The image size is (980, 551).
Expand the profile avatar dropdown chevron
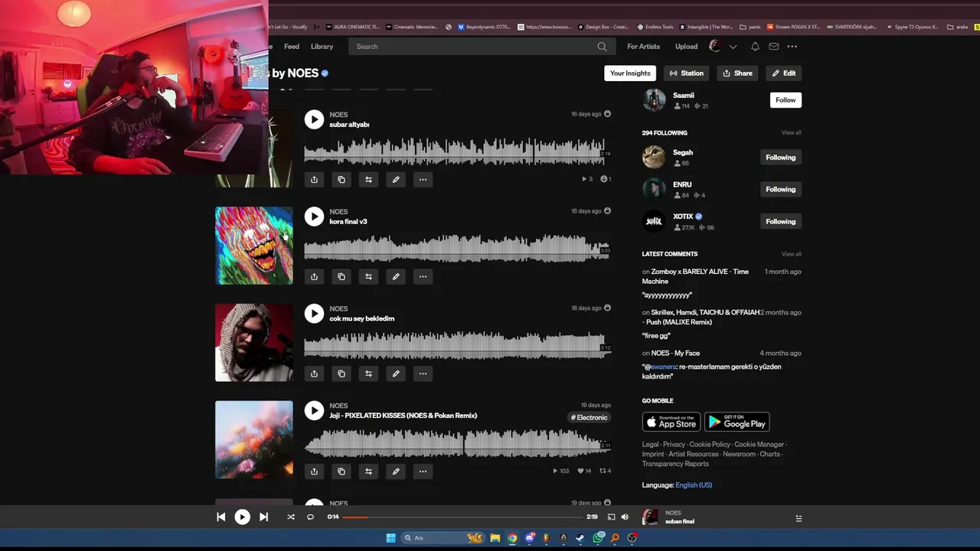pyautogui.click(x=733, y=47)
